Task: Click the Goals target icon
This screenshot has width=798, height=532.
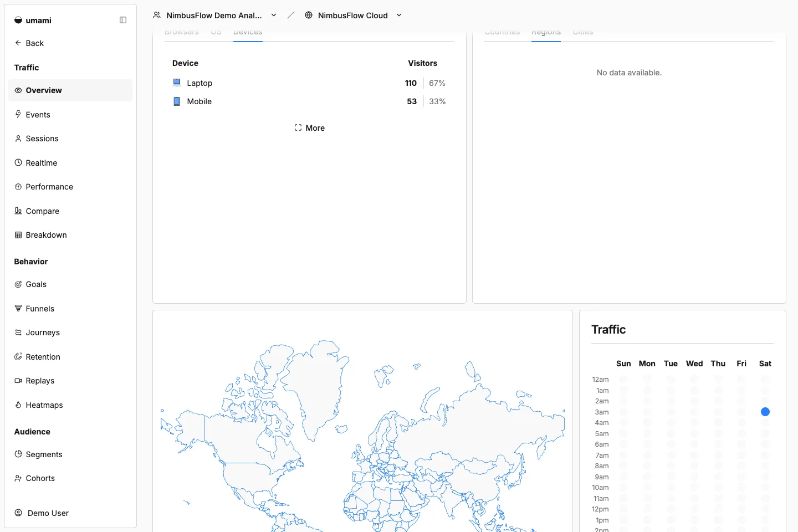Action: coord(18,284)
